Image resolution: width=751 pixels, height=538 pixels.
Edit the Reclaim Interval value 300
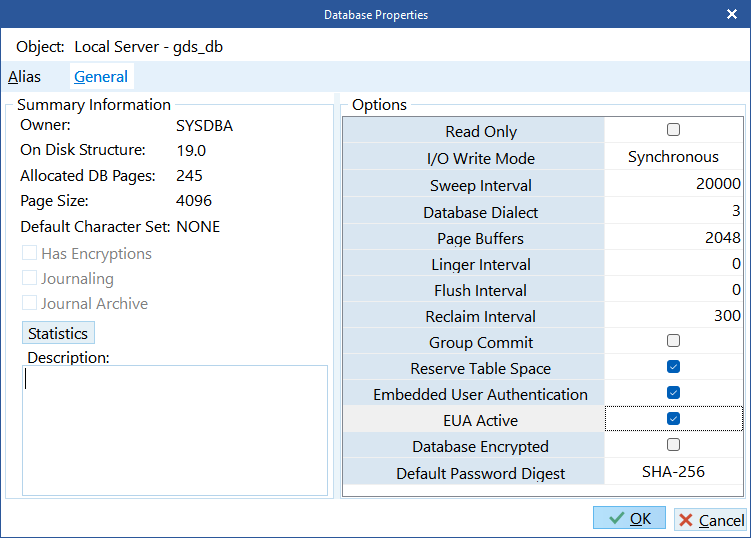[x=673, y=315]
